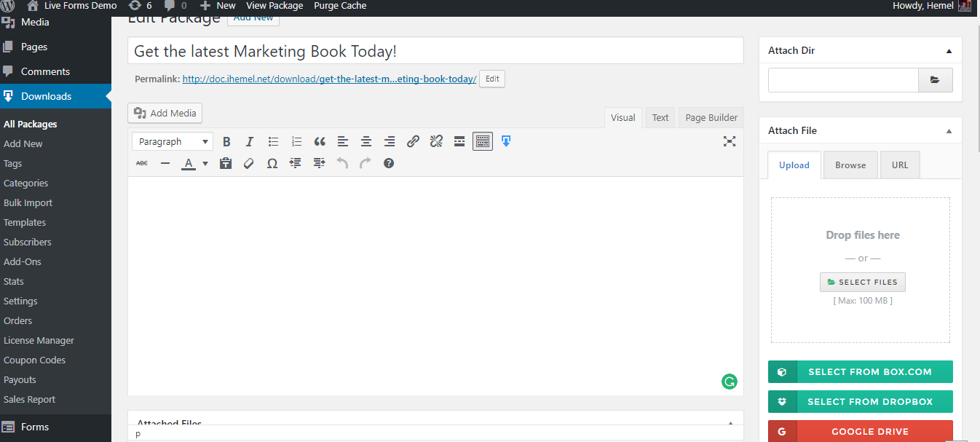Viewport: 980px width, 442px height.
Task: Select the Upload tab
Action: point(794,165)
